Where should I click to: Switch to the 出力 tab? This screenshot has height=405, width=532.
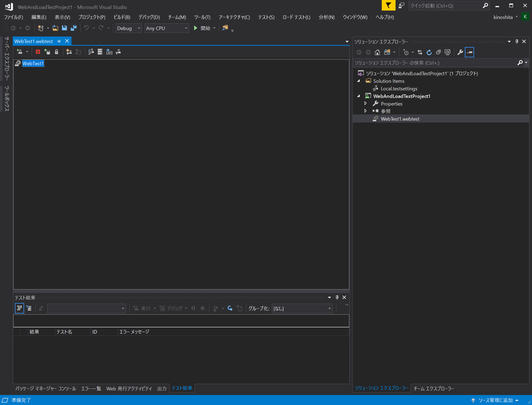point(162,388)
